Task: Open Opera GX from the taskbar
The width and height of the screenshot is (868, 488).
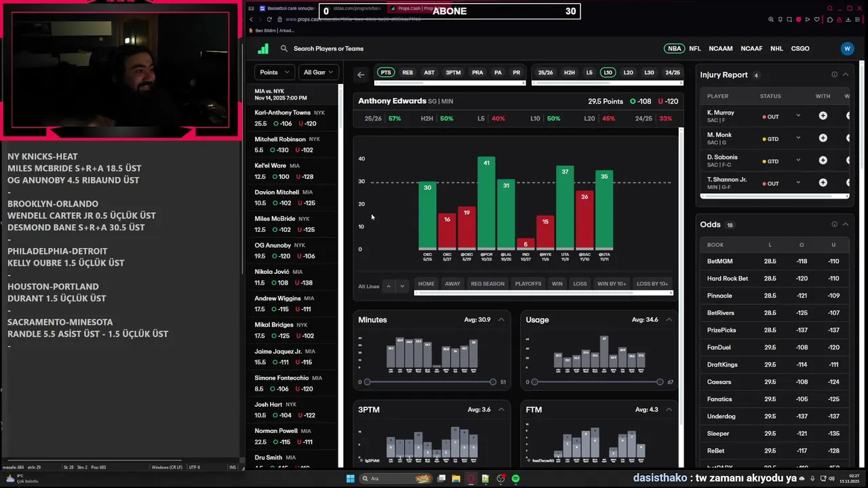Action: pyautogui.click(x=471, y=479)
